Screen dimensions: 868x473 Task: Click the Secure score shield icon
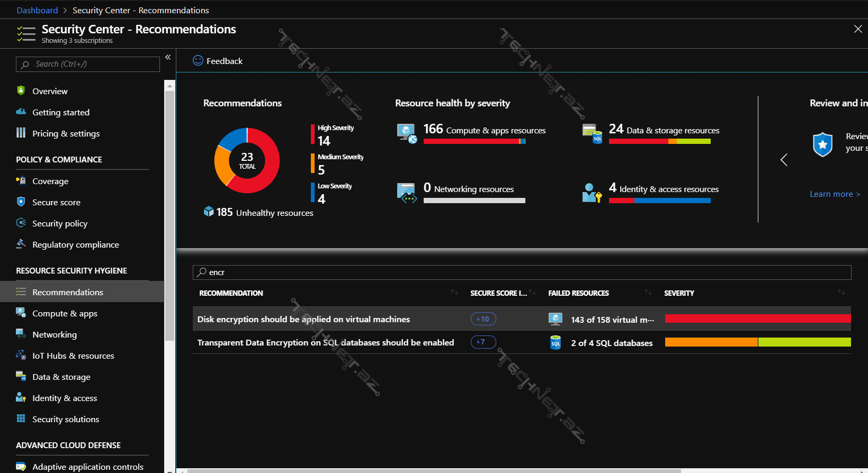tap(21, 202)
